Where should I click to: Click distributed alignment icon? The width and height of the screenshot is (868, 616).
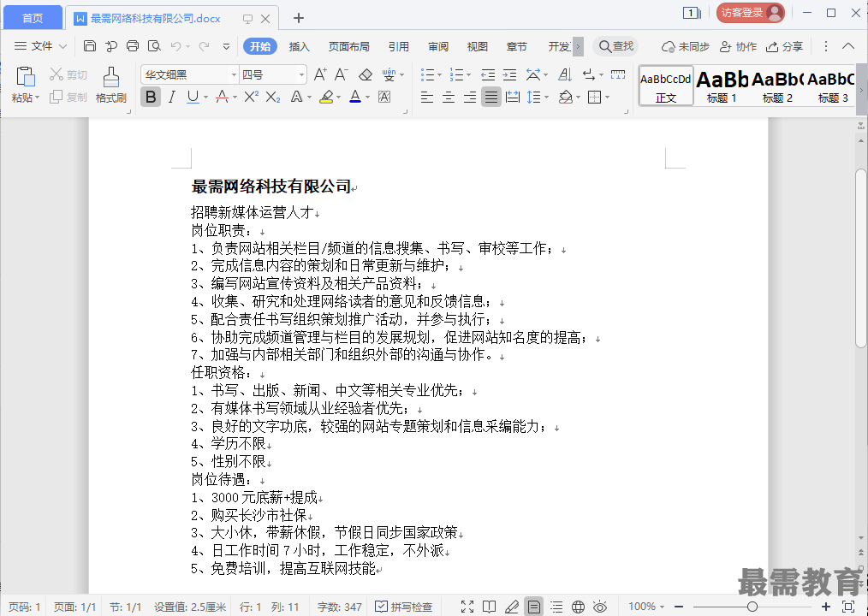[513, 98]
